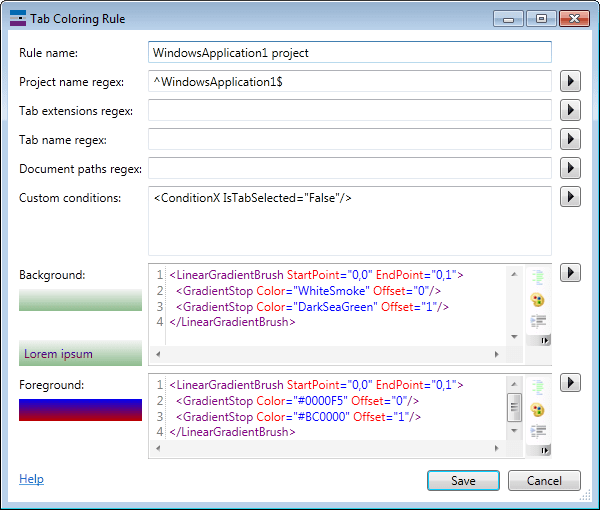
Task: Click the Tab Coloring Rule title bar icon
Action: click(18, 18)
